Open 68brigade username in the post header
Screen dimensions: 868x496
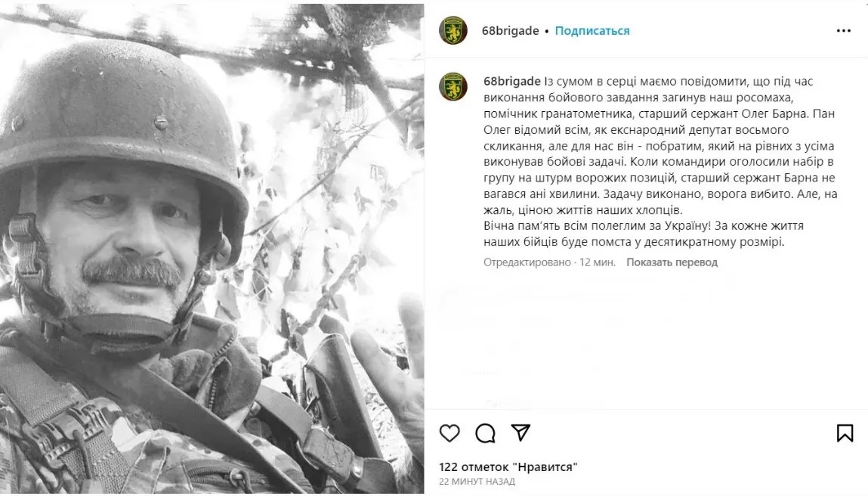[x=511, y=30]
